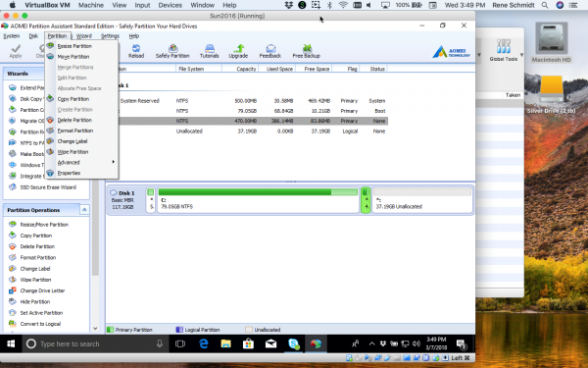
Task: Choose Resize Partition from the Partition menu
Action: pyautogui.click(x=74, y=46)
